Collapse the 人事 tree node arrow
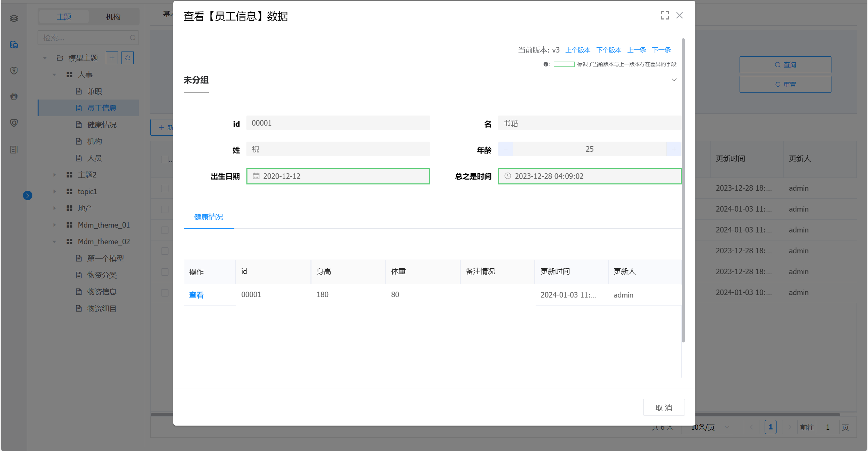 pos(54,74)
